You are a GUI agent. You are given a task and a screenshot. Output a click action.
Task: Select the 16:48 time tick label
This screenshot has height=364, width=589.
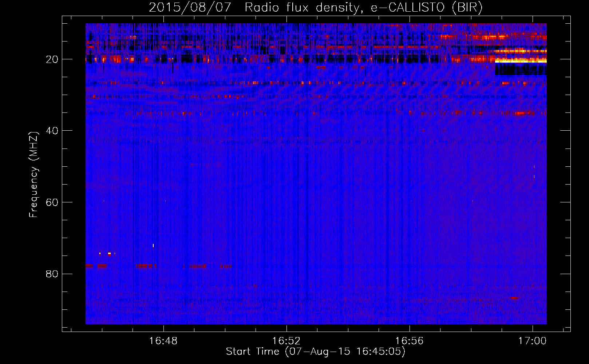click(163, 341)
